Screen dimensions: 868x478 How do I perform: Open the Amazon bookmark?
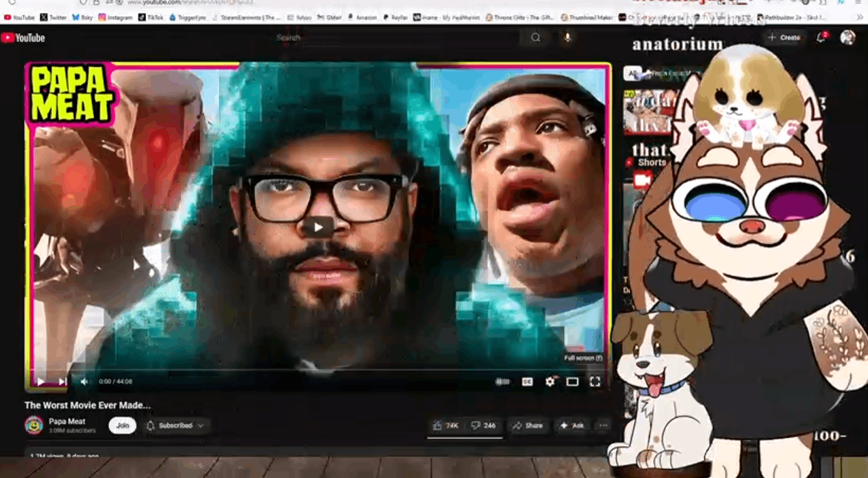[362, 18]
